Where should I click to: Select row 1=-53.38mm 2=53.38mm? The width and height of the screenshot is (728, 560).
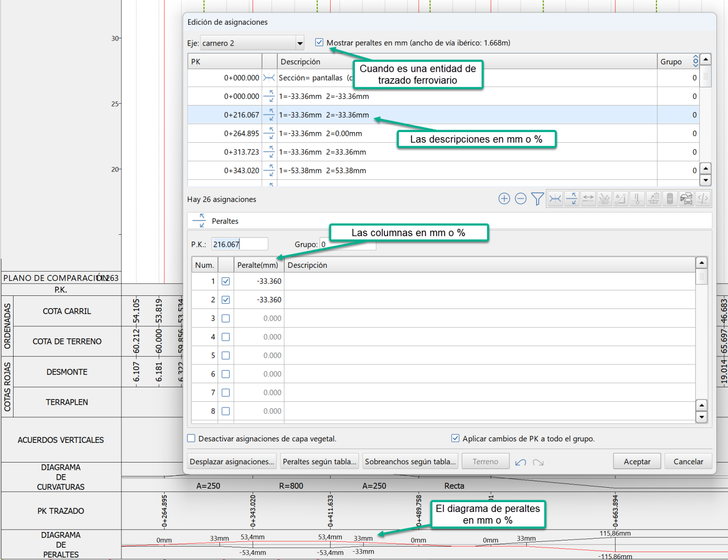[443, 171]
